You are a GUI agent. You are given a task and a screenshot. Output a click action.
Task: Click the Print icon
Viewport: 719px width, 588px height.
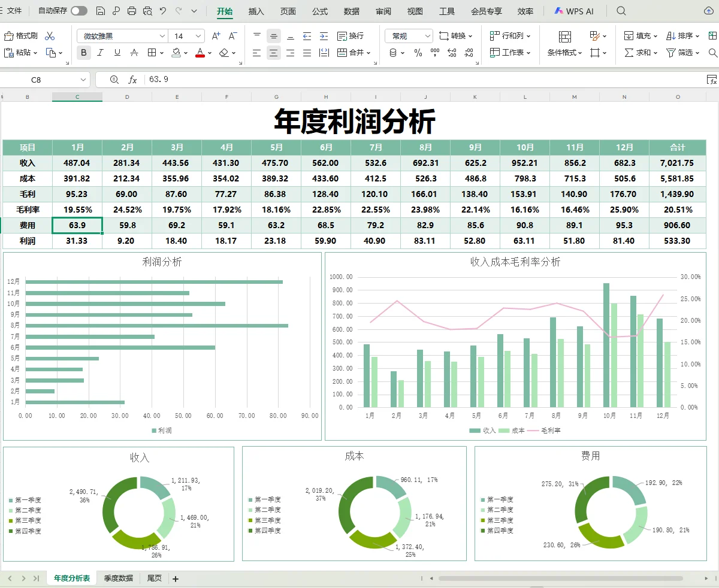pyautogui.click(x=132, y=11)
